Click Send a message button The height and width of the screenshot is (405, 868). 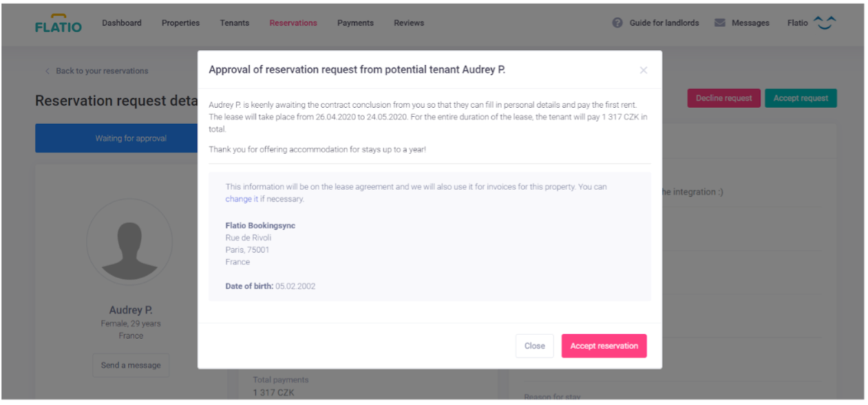coord(131,366)
